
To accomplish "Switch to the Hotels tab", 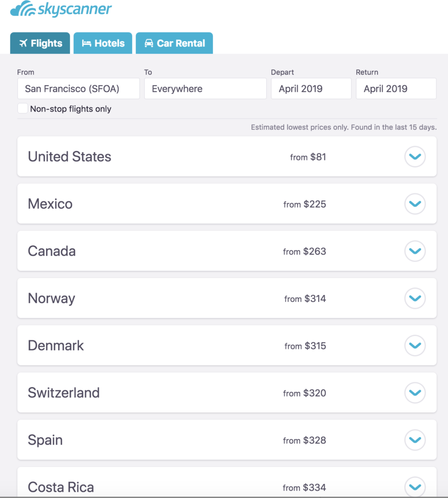I will (103, 43).
